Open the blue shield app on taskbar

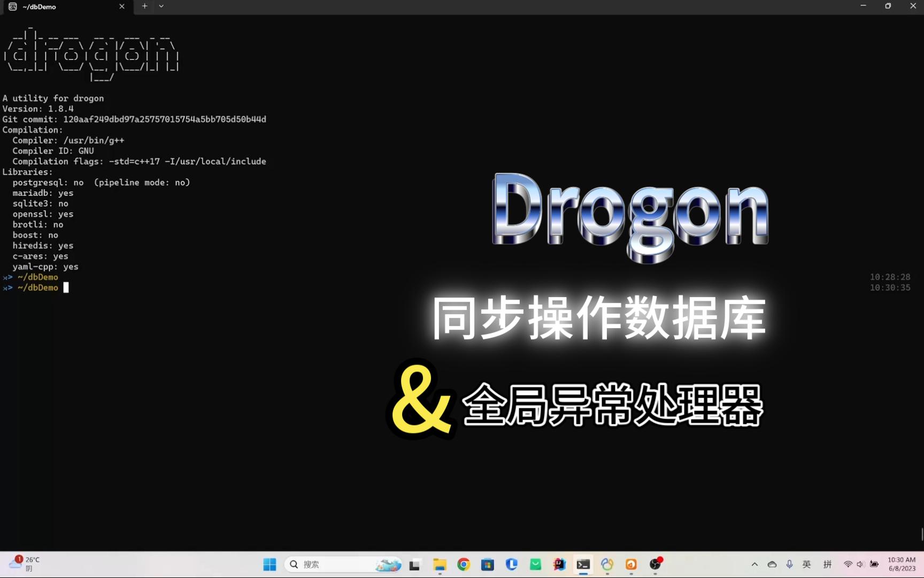(x=512, y=564)
